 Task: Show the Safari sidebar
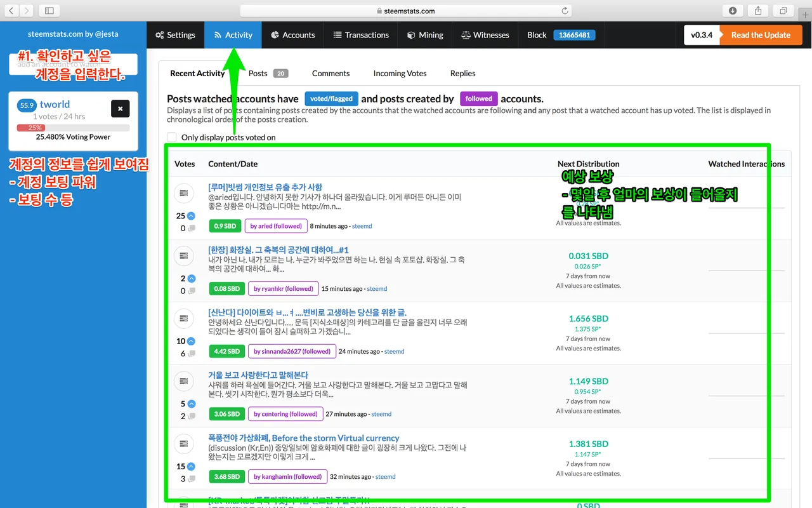point(49,10)
